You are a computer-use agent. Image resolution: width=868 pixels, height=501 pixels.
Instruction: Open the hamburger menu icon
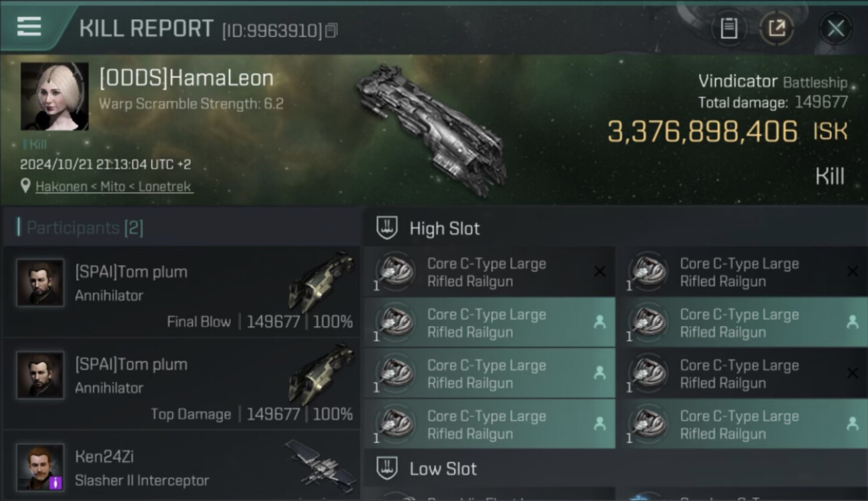click(x=29, y=27)
